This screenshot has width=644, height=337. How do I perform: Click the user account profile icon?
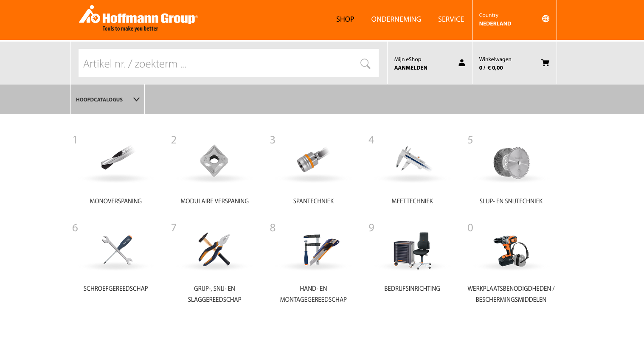coord(461,63)
